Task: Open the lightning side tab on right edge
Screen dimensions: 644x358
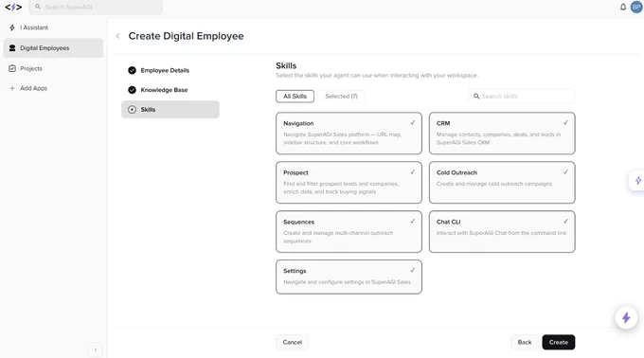Action: point(637,181)
